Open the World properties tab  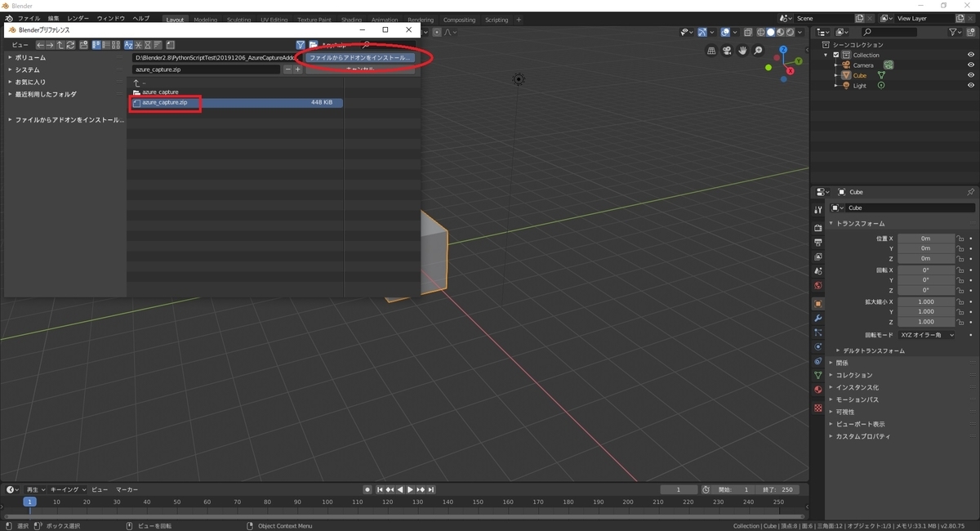pos(818,285)
